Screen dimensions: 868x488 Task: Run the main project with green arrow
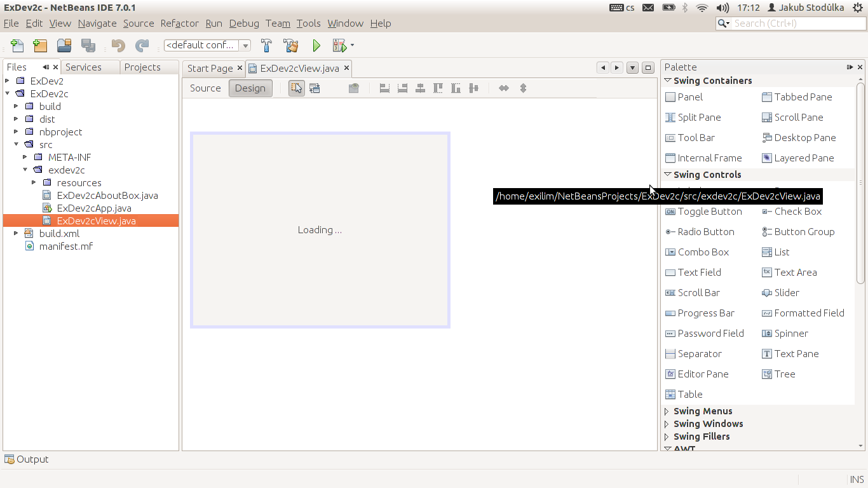pyautogui.click(x=316, y=46)
